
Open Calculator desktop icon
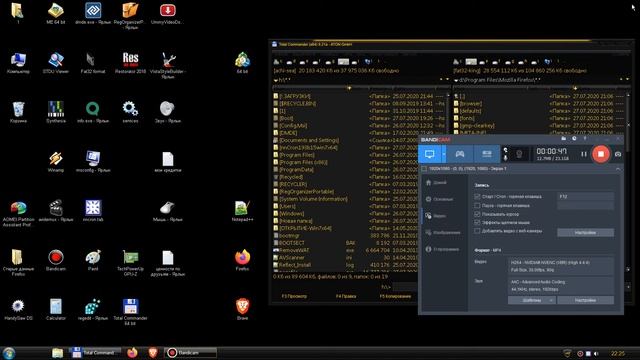pyautogui.click(x=56, y=309)
